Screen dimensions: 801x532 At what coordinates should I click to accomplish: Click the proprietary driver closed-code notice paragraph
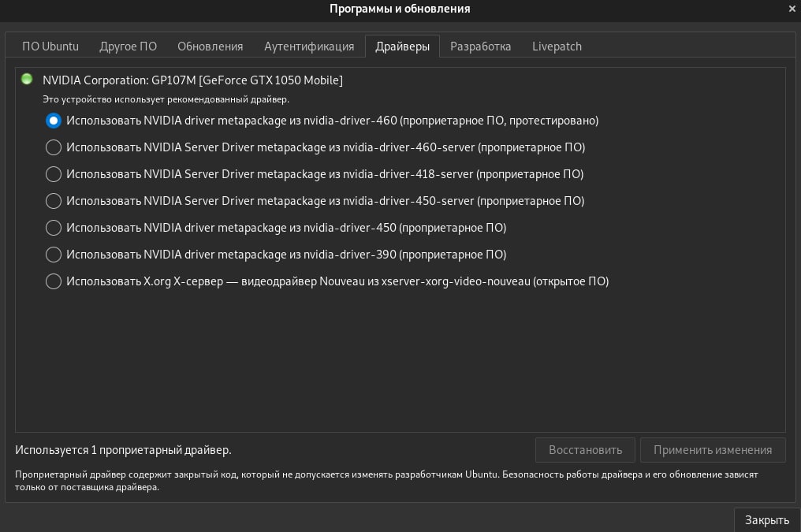(386, 481)
